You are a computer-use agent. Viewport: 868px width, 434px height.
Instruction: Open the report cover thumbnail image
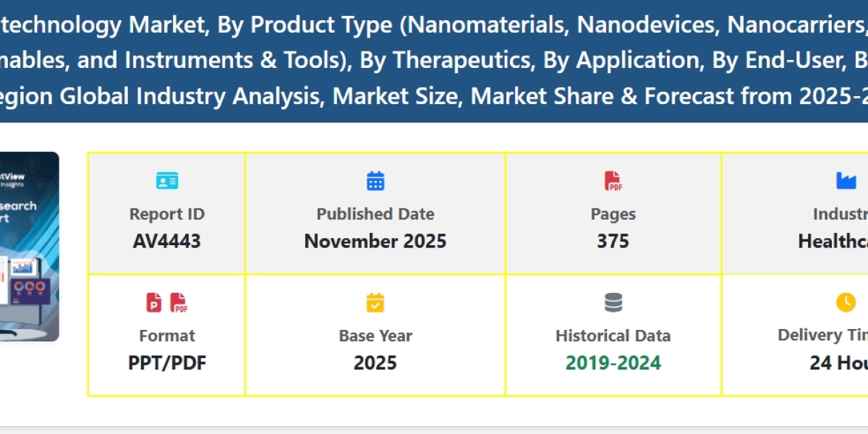click(29, 246)
